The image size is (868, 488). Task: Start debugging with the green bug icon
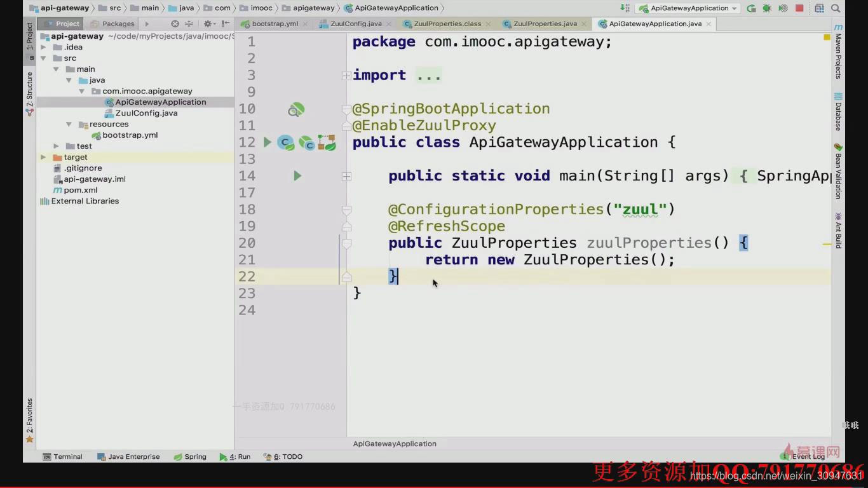tap(767, 8)
